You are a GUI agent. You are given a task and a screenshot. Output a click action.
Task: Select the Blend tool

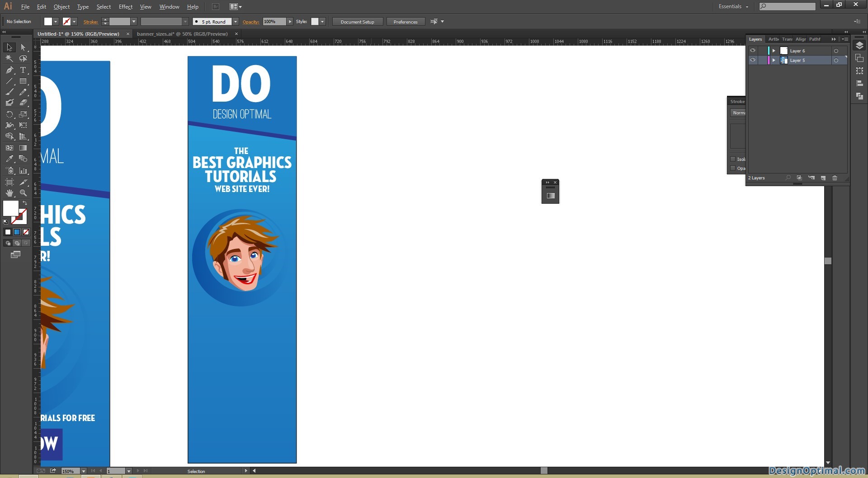24,159
